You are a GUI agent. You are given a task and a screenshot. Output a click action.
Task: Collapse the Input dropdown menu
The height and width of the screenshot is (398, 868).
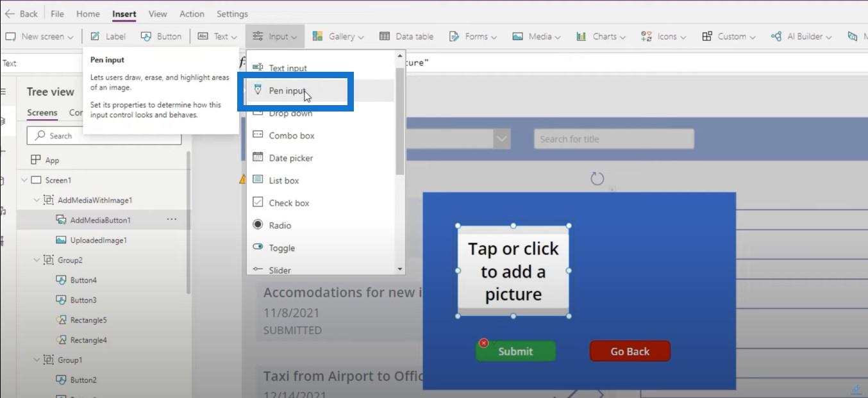tap(274, 37)
